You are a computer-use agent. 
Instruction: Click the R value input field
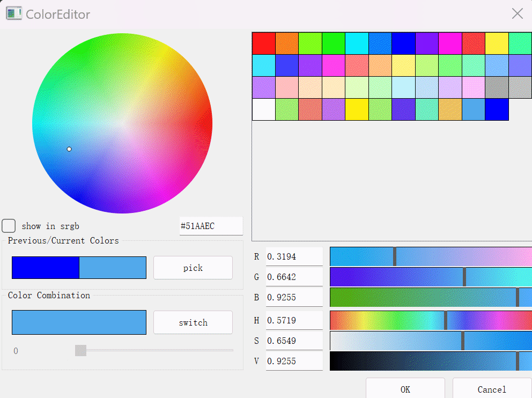tap(294, 257)
